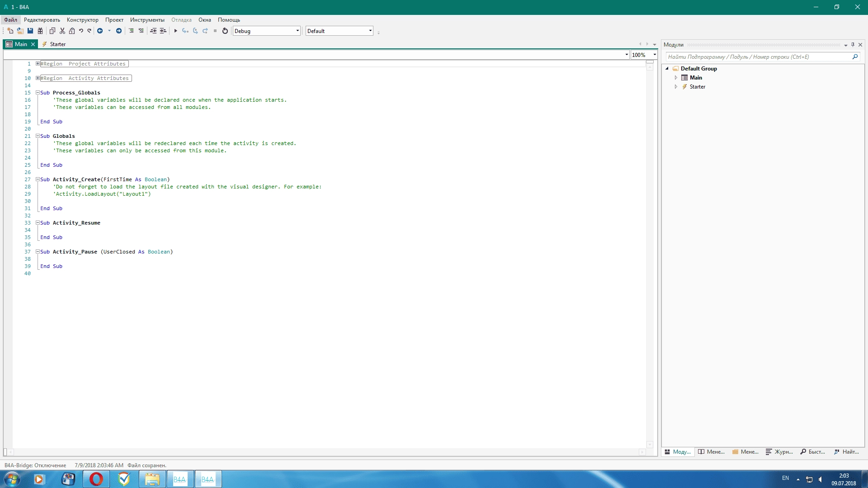
Task: Click the Step Over debug icon
Action: 195,31
